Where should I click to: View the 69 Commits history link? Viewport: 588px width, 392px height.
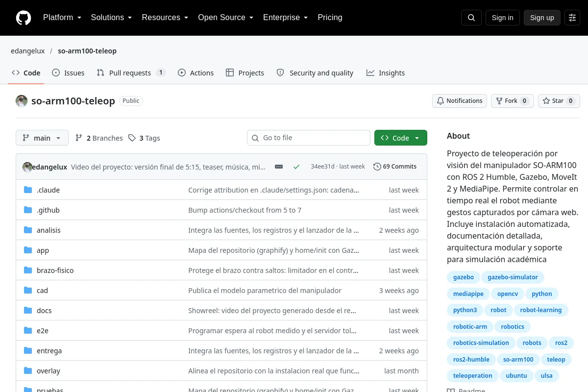[x=395, y=167]
